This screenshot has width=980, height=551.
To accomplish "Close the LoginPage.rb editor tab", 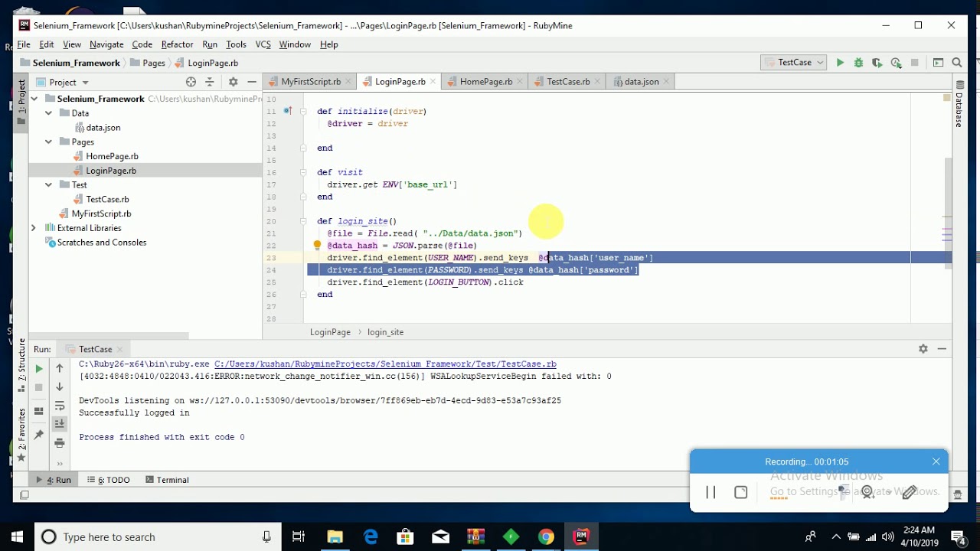I will click(x=433, y=82).
